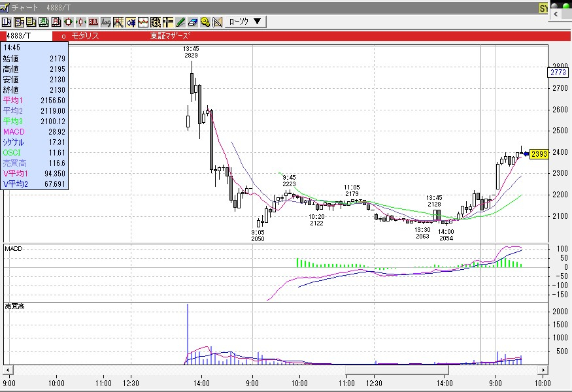
Task: Click the 4883/T symbol code field
Action: pyautogui.click(x=29, y=36)
